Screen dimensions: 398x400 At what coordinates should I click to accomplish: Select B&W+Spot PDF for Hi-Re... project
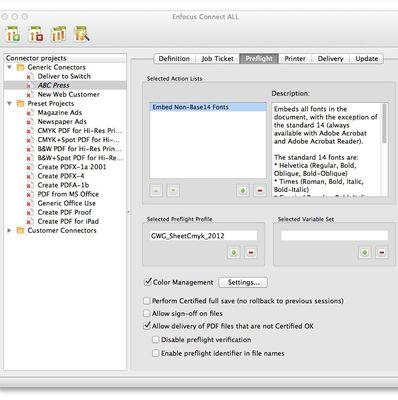point(80,158)
